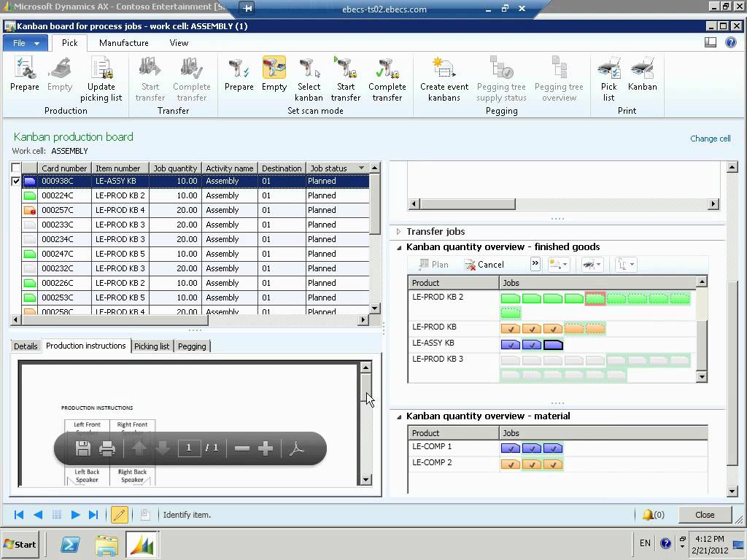This screenshot has width=747, height=560.
Task: Click the Close button
Action: (x=705, y=515)
